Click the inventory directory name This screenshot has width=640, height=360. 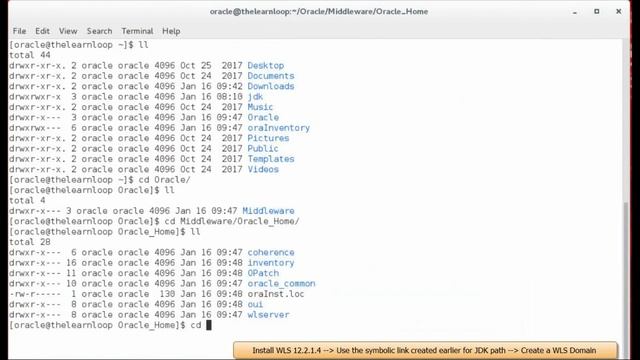[271, 263]
